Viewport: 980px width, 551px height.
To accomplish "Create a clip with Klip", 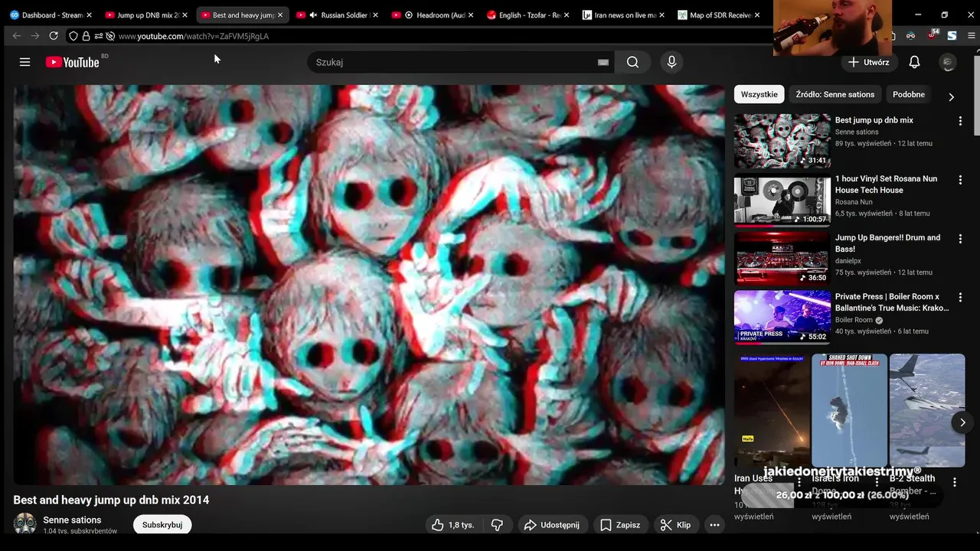I will (x=675, y=525).
